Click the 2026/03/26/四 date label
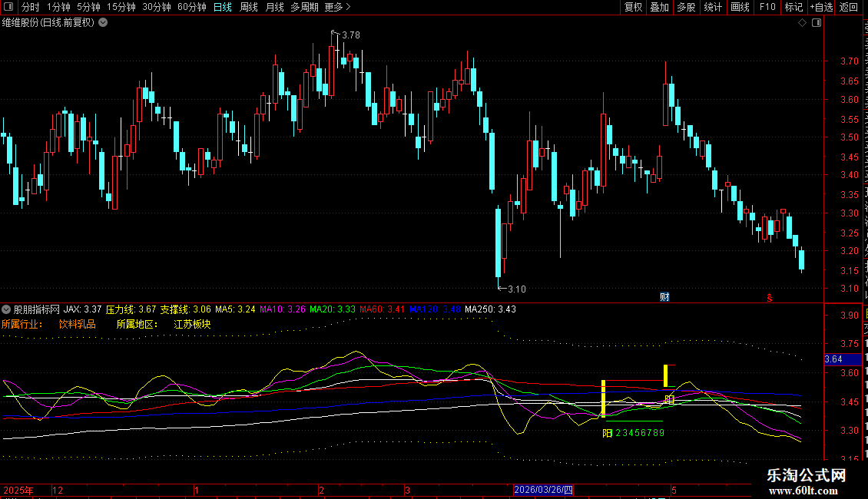This screenshot has height=499, width=868. (543, 490)
